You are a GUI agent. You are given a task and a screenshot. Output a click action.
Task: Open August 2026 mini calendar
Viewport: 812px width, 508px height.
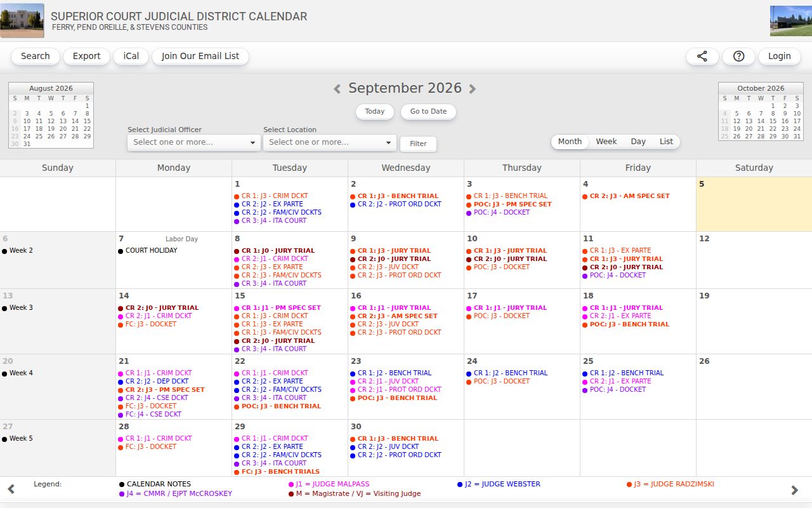pyautogui.click(x=51, y=88)
